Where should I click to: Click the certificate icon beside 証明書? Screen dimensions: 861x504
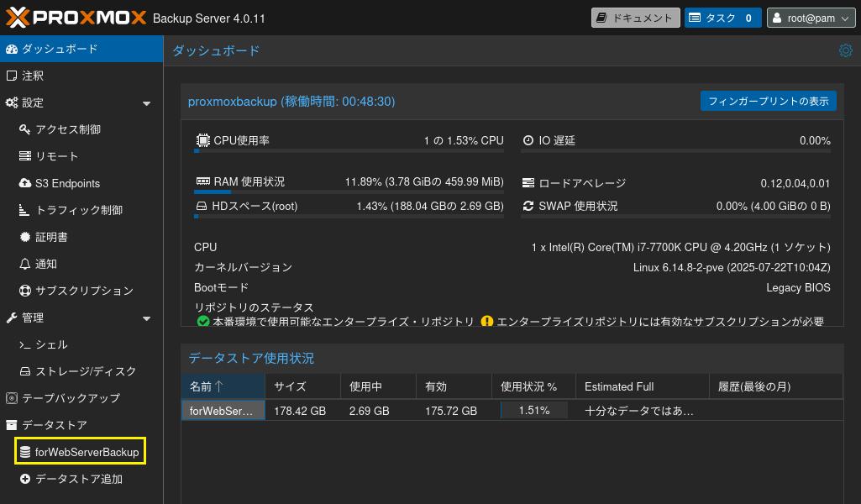[24, 237]
